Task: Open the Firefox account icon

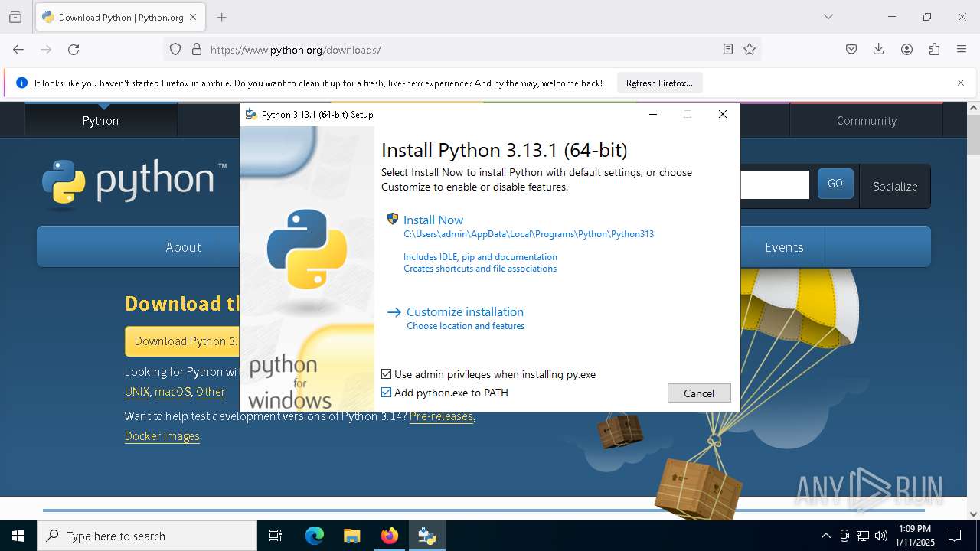Action: 906,49
